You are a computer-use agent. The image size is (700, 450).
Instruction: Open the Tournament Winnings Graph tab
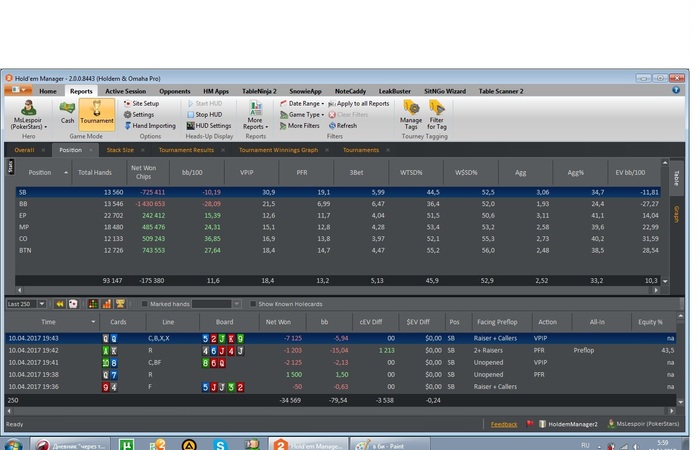tap(278, 150)
